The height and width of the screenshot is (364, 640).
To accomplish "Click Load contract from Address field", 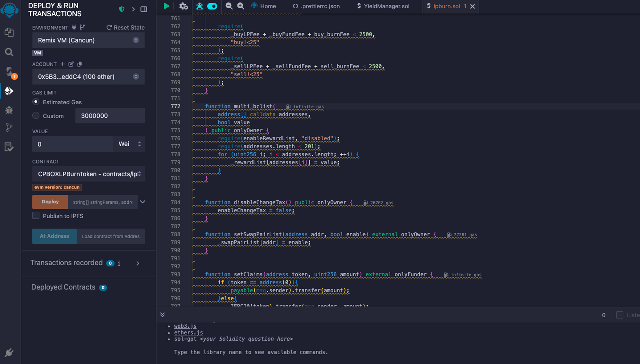I will coord(110,236).
